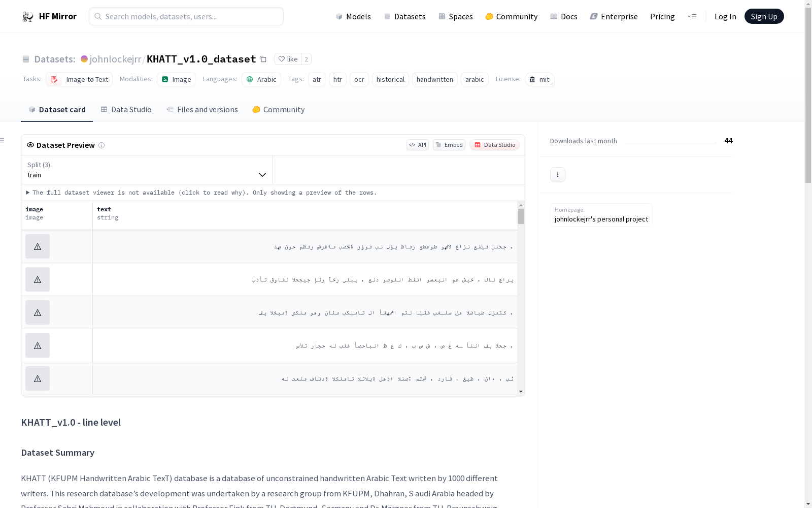This screenshot has width=812, height=508.
Task: Open Data Studio from preview header
Action: tap(494, 145)
